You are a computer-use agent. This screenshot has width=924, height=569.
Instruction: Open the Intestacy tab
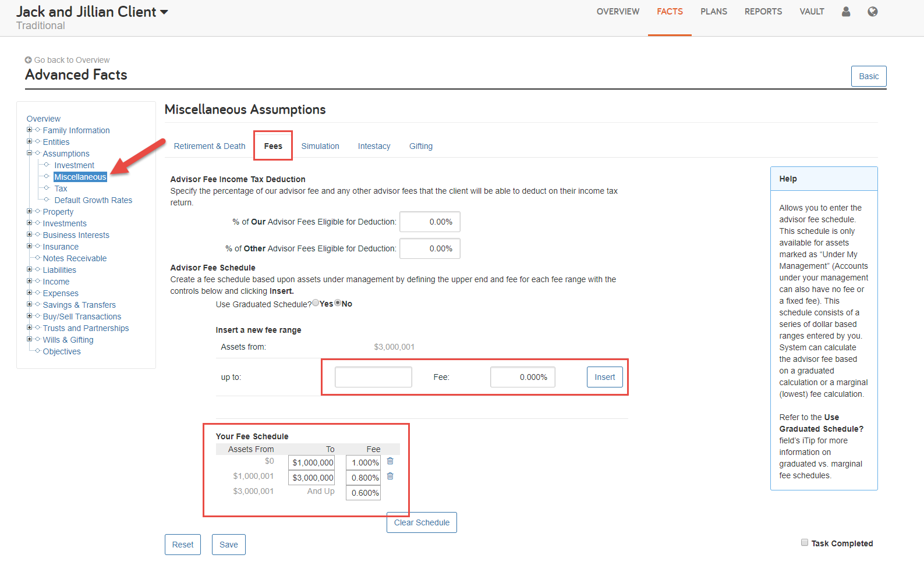(374, 146)
